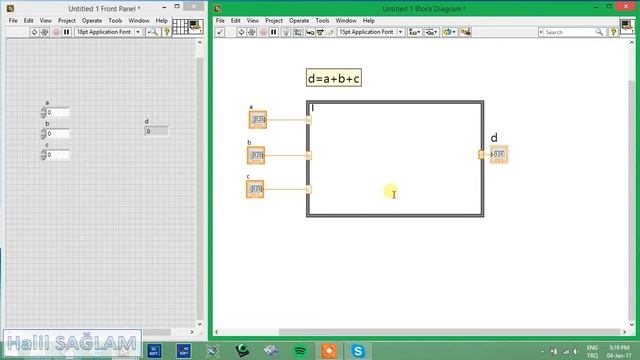640x360 pixels.
Task: Open Skype from the taskbar
Action: 358,351
